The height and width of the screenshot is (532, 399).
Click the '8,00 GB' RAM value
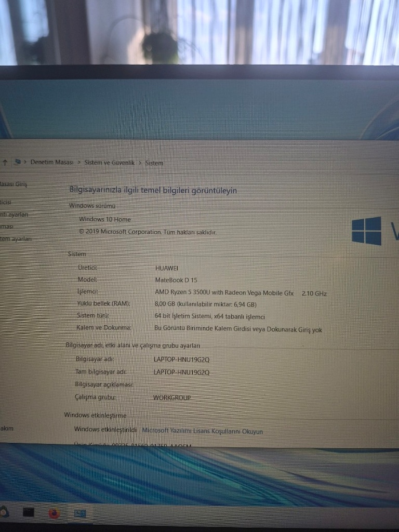[x=206, y=304]
